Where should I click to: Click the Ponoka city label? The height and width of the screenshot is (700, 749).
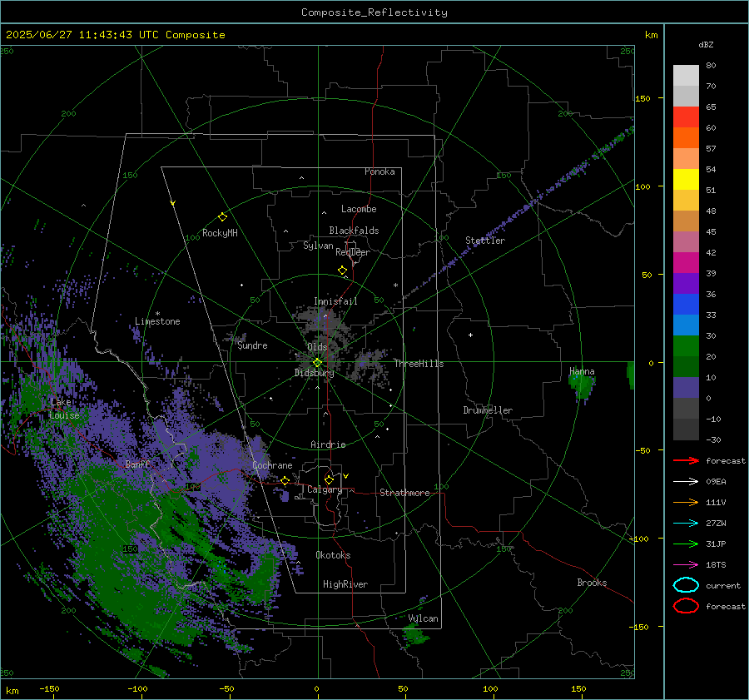pyautogui.click(x=379, y=171)
